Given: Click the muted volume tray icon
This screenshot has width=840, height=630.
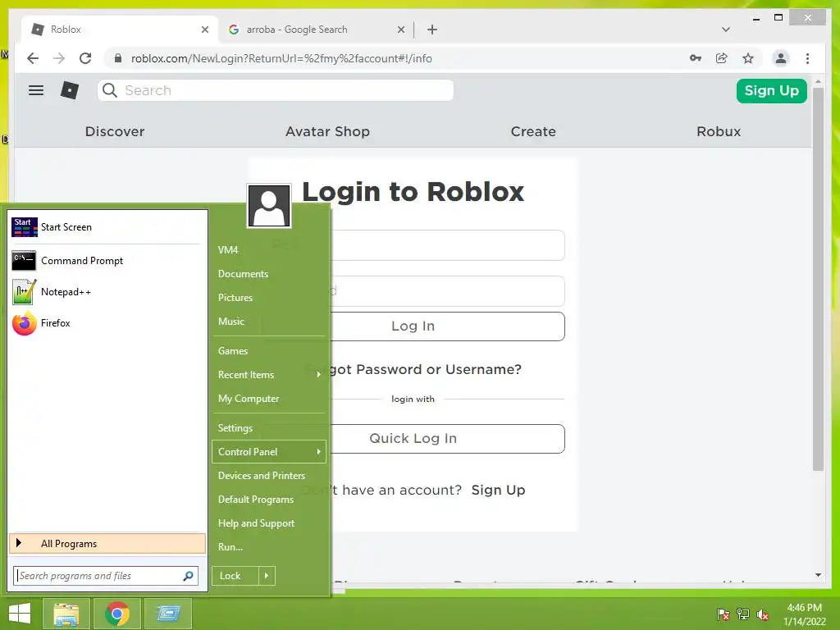Looking at the screenshot, I should (x=763, y=614).
